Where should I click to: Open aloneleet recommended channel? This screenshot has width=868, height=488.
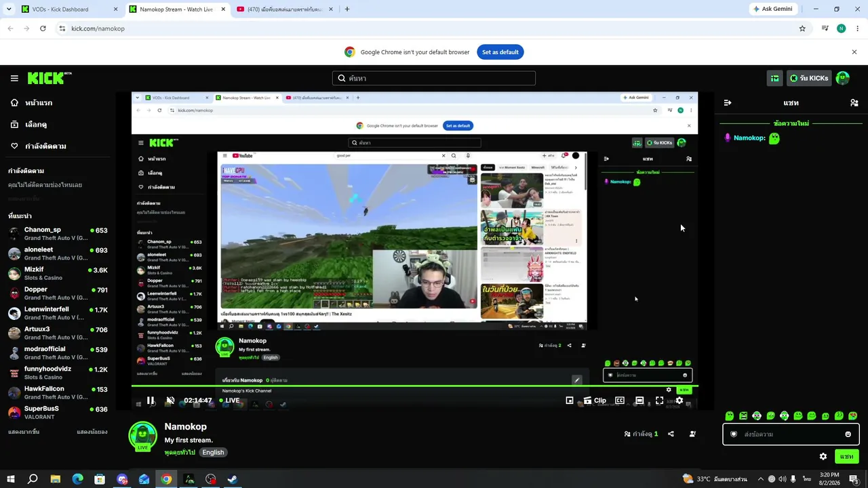click(x=58, y=253)
